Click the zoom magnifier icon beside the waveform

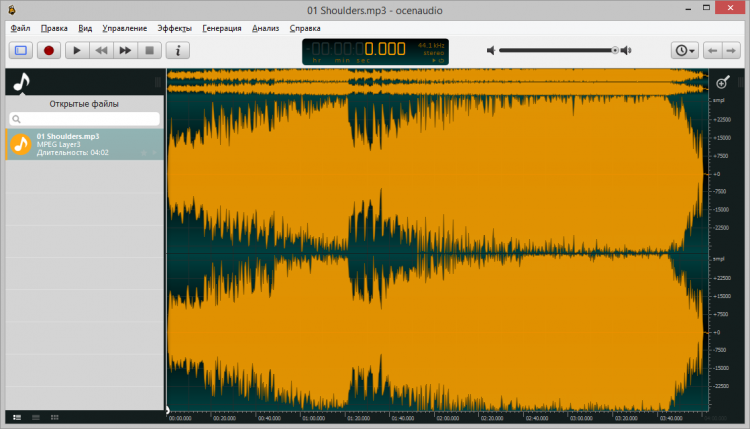pyautogui.click(x=723, y=82)
